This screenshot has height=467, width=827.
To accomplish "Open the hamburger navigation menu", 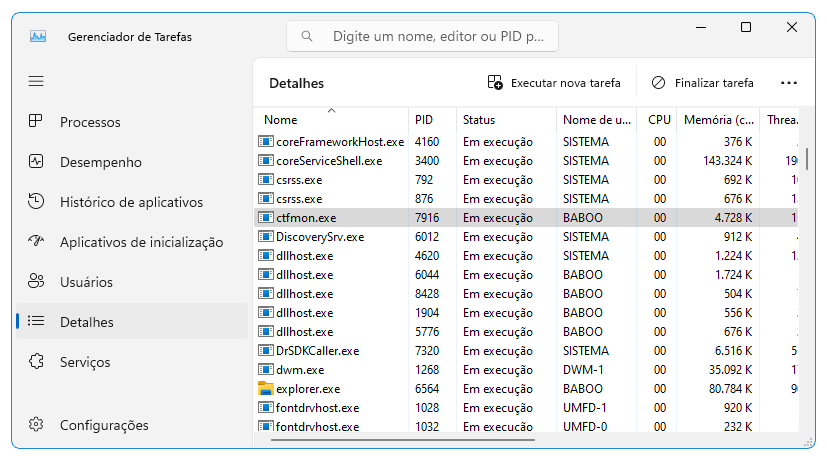I will [36, 81].
